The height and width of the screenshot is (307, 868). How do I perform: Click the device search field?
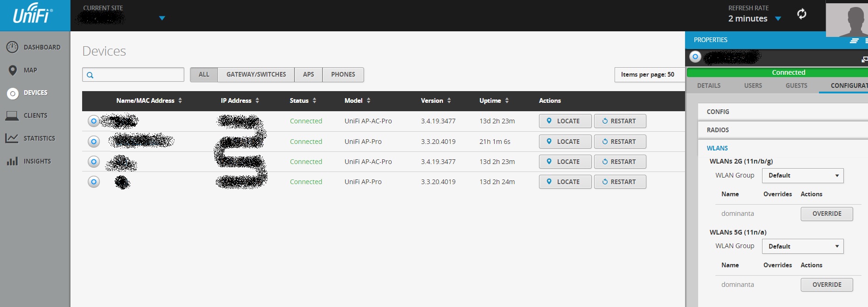133,75
